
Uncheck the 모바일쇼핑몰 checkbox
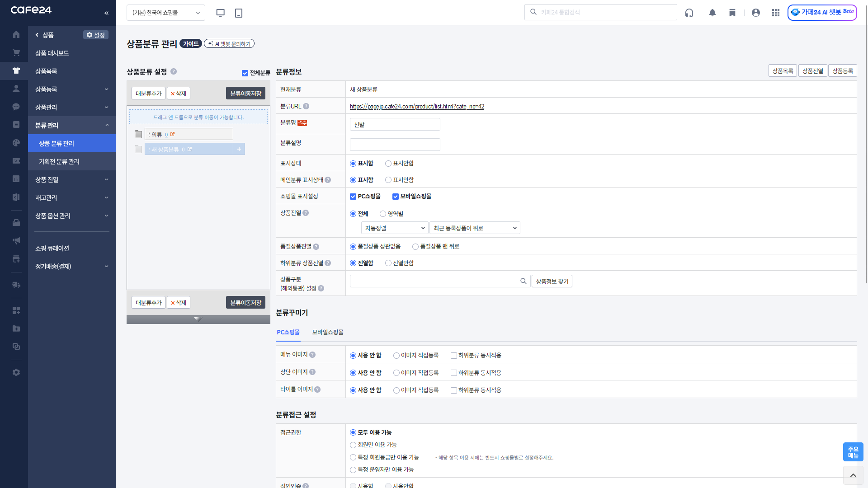[x=396, y=197]
